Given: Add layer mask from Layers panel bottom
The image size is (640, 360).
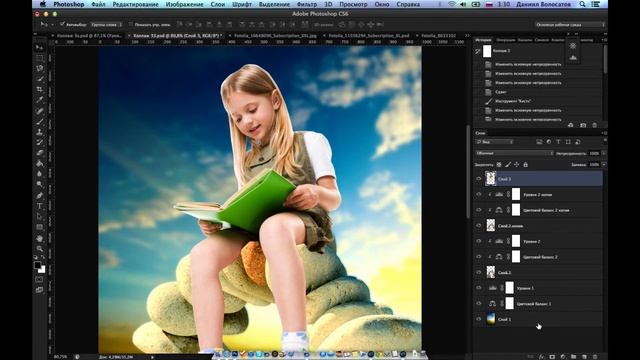Looking at the screenshot, I should [552, 357].
